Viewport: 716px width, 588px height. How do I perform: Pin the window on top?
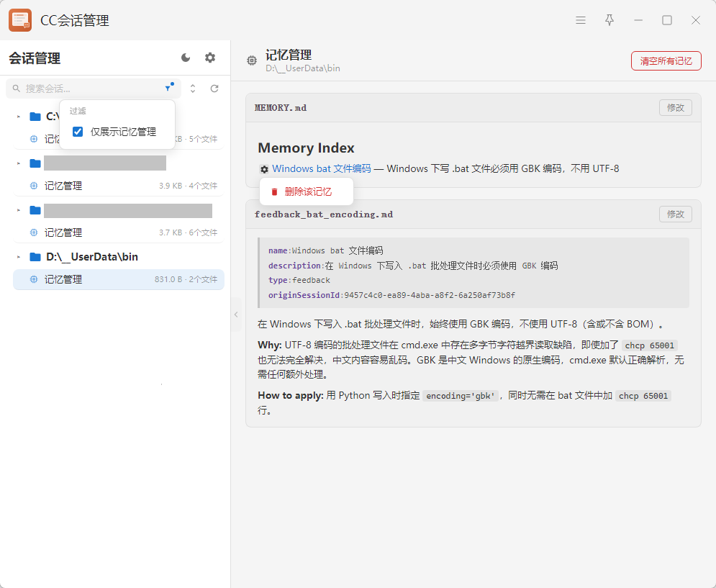click(609, 20)
